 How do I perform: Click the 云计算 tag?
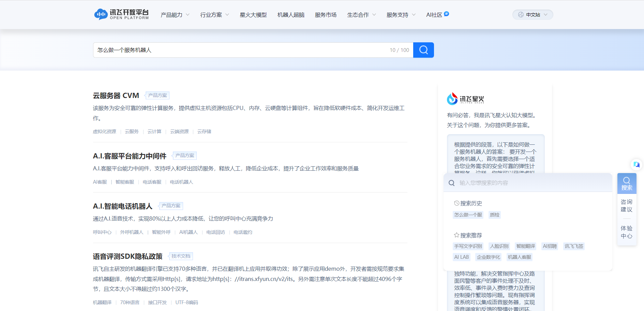tap(154, 131)
